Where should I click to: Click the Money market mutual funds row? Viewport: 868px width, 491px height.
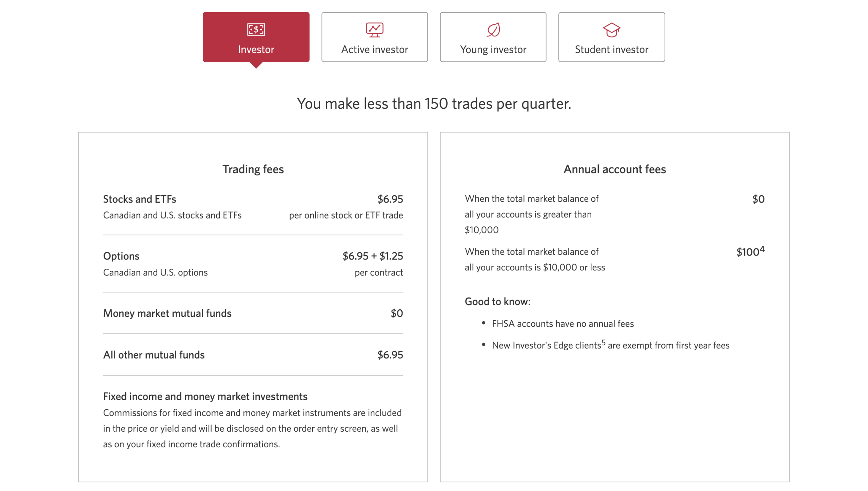click(167, 313)
